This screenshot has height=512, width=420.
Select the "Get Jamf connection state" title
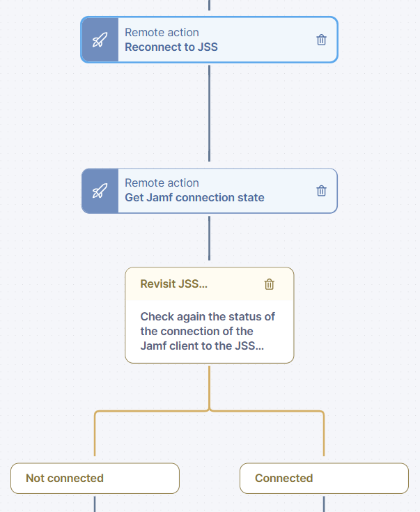[x=194, y=198]
